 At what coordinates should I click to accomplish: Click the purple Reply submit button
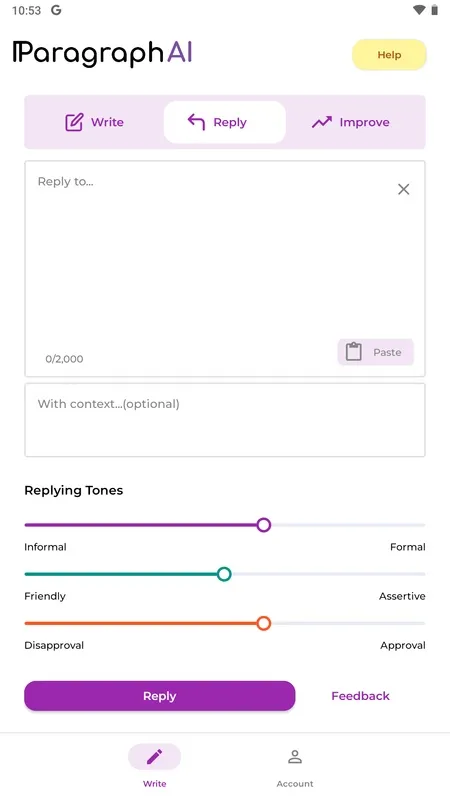coord(160,696)
